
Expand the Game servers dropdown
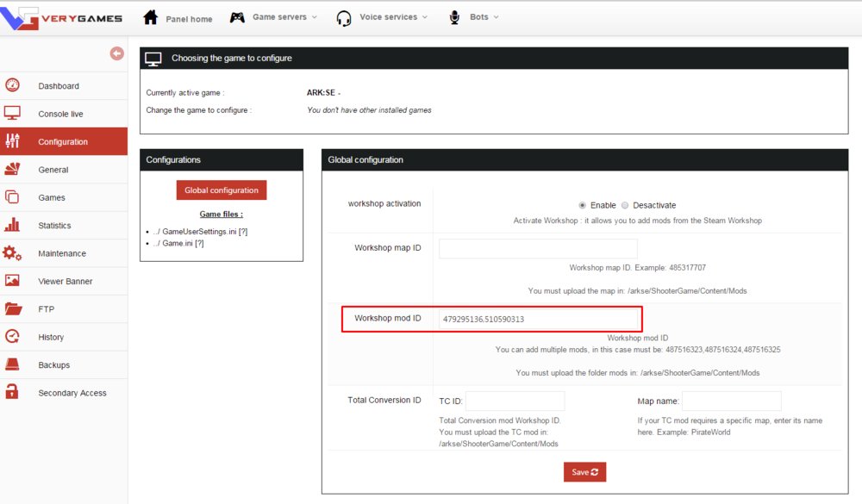click(275, 17)
